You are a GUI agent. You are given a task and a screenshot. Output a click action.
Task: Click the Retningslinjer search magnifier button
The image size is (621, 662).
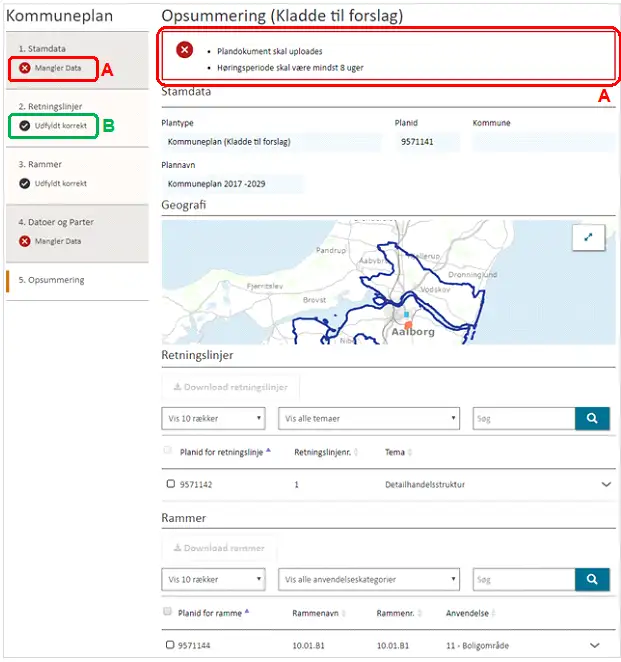592,418
